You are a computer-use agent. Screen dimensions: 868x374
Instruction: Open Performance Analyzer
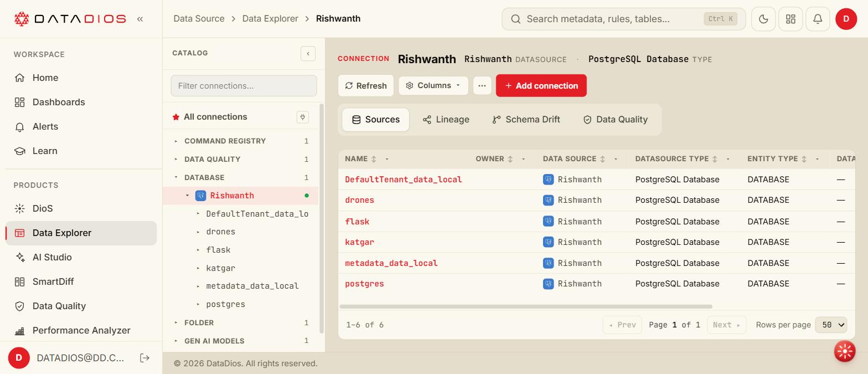(x=81, y=330)
